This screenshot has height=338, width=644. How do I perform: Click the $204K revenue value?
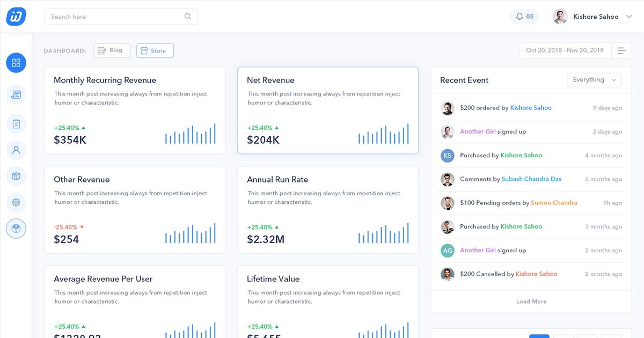click(264, 140)
